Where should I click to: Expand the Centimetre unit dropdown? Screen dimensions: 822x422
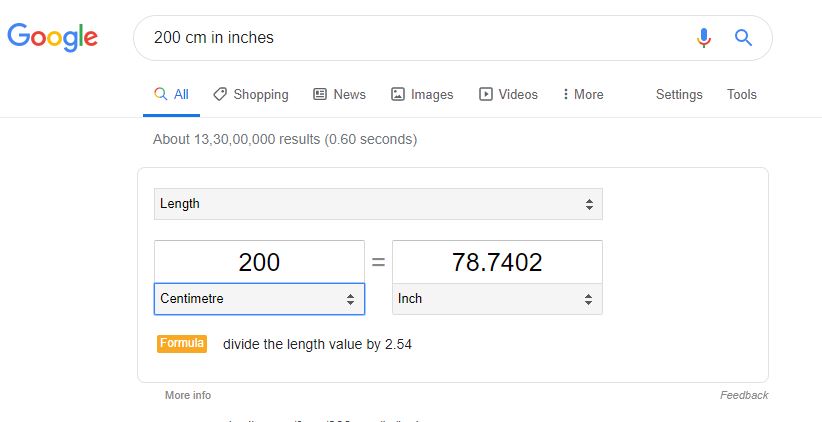(259, 299)
